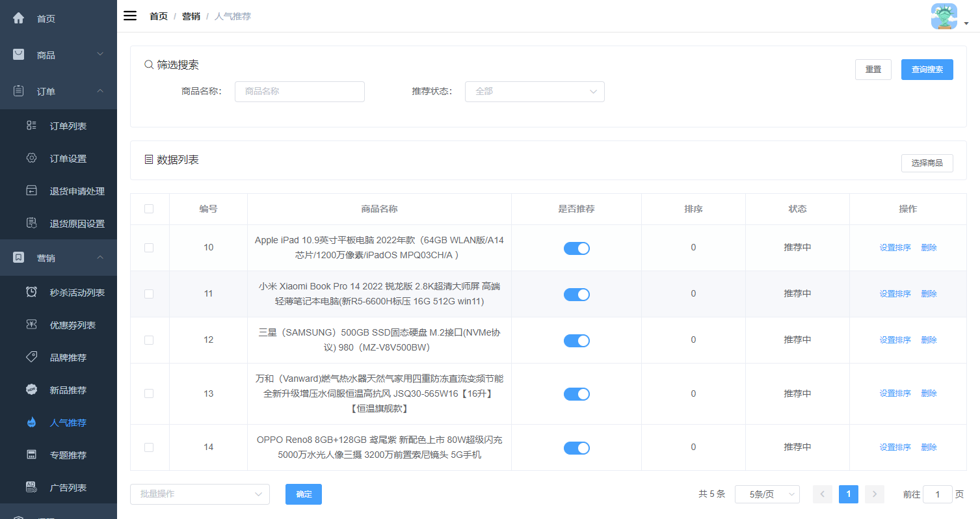Screen dimensions: 980x519
Task: Click the 营销 bookmark icon
Action: point(19,258)
